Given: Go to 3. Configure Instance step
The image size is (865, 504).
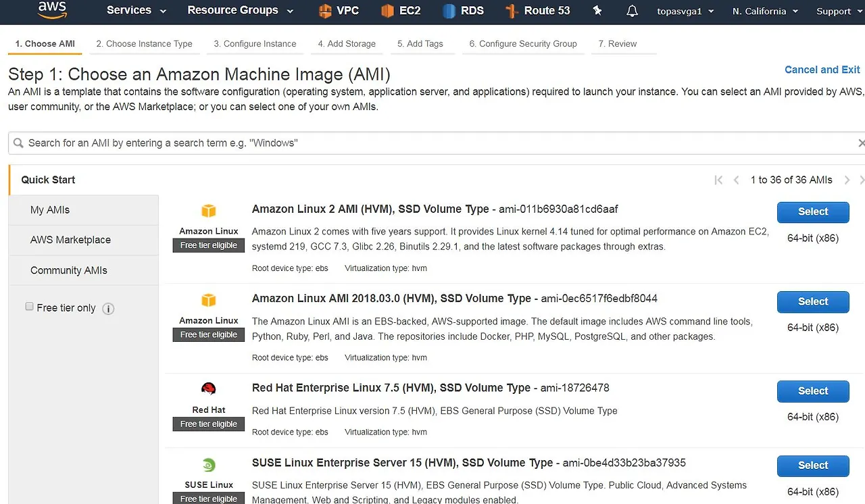Looking at the screenshot, I should [x=255, y=44].
